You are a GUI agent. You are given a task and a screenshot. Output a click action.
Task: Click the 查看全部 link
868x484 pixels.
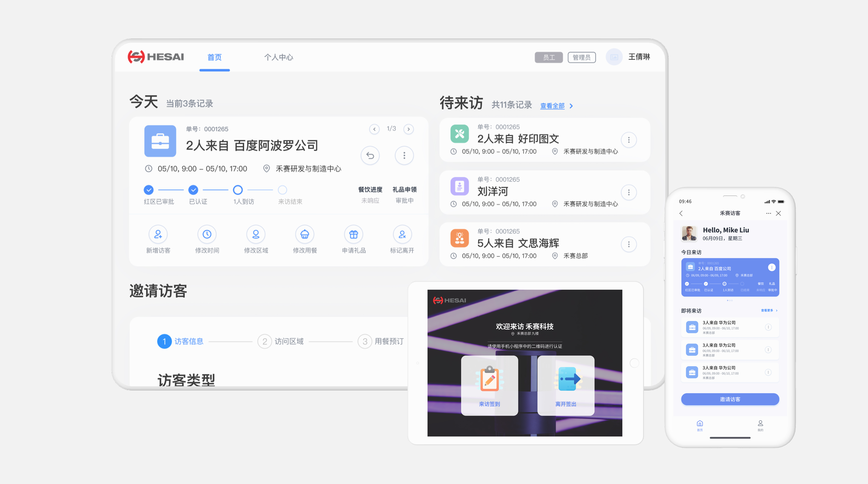tap(552, 106)
